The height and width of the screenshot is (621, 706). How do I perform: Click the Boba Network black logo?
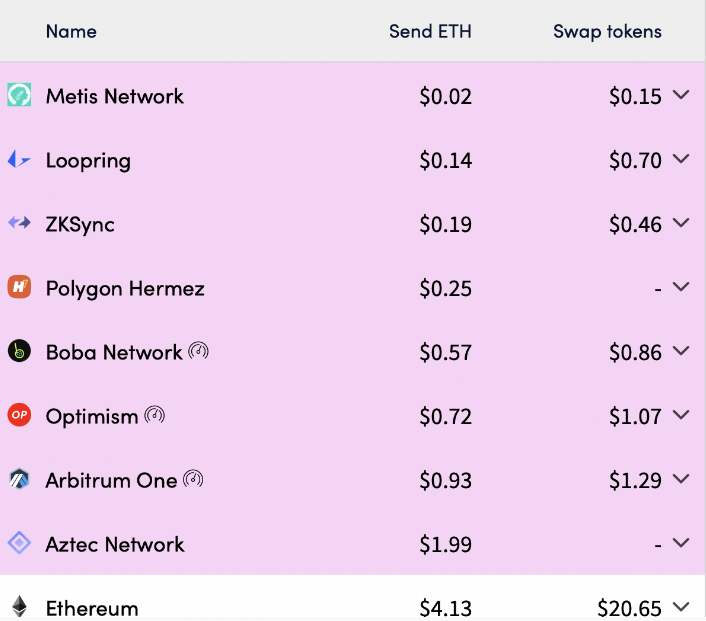pyautogui.click(x=19, y=351)
